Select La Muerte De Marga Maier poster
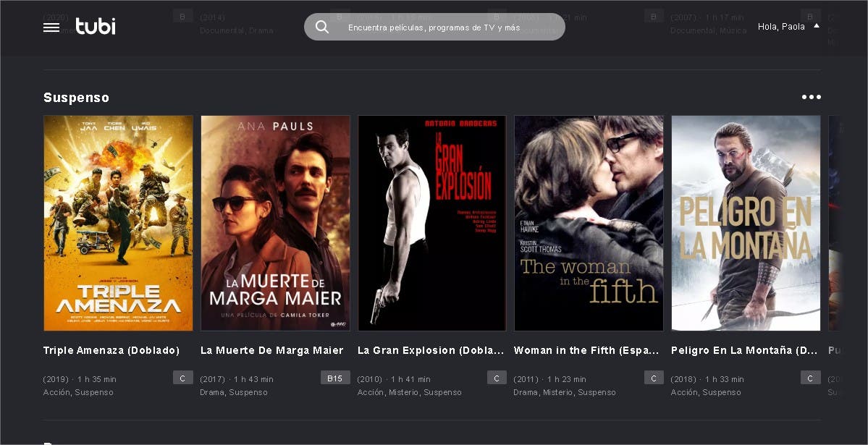This screenshot has height=445, width=868. pyautogui.click(x=275, y=223)
